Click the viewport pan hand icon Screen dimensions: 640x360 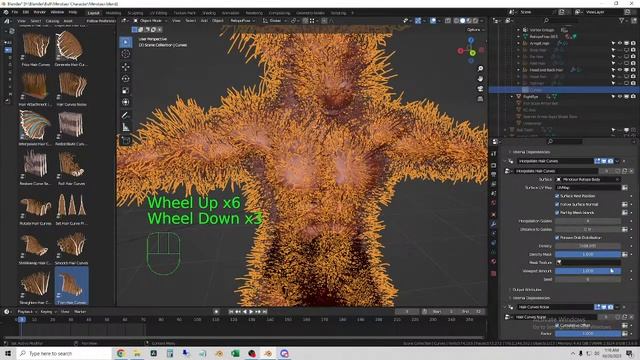(480, 78)
